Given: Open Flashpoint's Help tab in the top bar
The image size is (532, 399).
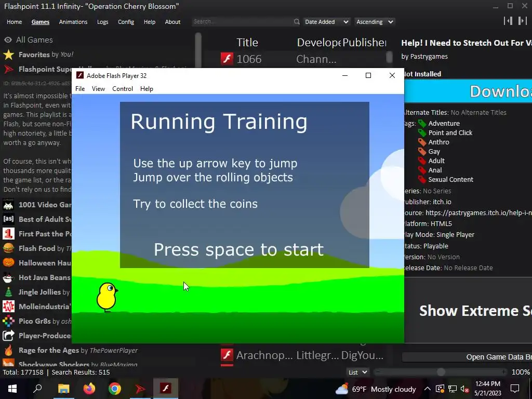Looking at the screenshot, I should 149,22.
